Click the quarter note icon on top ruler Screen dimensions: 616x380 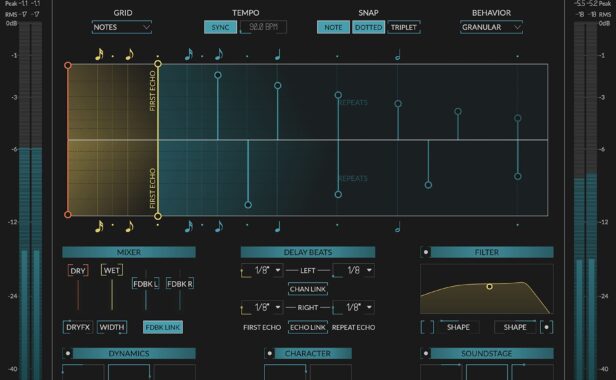click(x=277, y=55)
